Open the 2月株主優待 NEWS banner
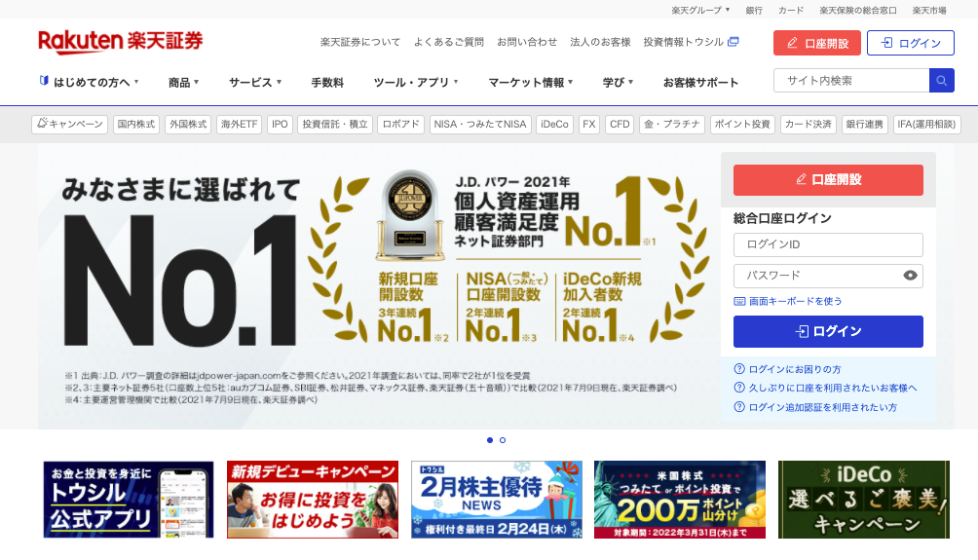 497,500
